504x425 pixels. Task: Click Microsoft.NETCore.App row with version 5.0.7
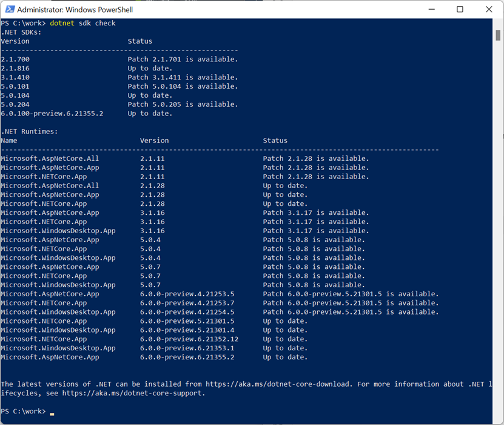coord(183,276)
